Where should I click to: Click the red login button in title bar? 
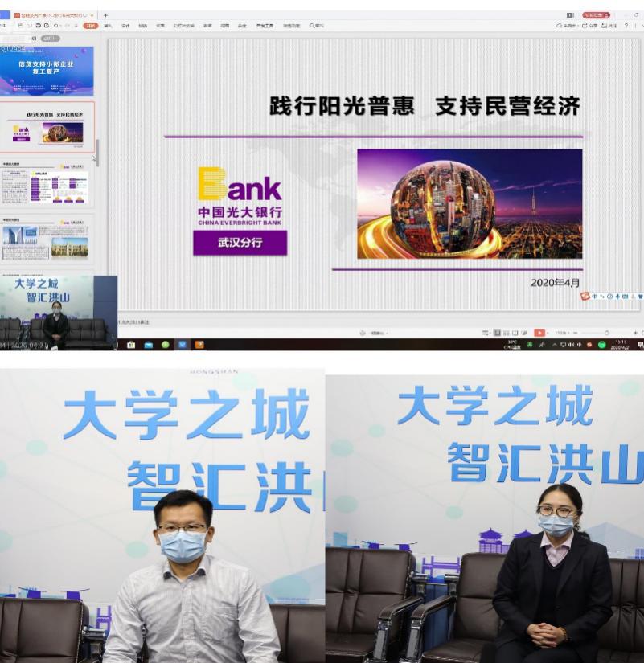click(596, 15)
